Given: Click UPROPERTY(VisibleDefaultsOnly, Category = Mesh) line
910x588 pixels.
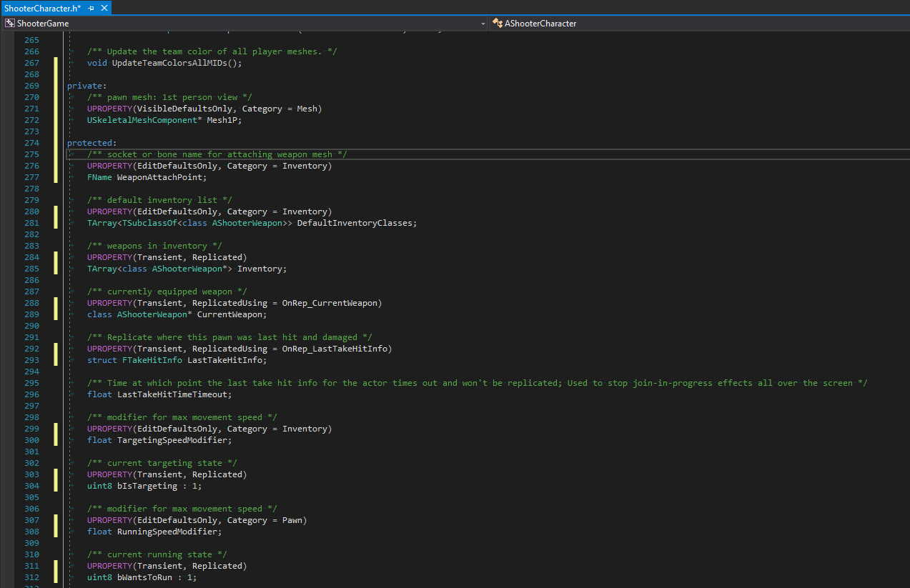Looking at the screenshot, I should point(204,109).
